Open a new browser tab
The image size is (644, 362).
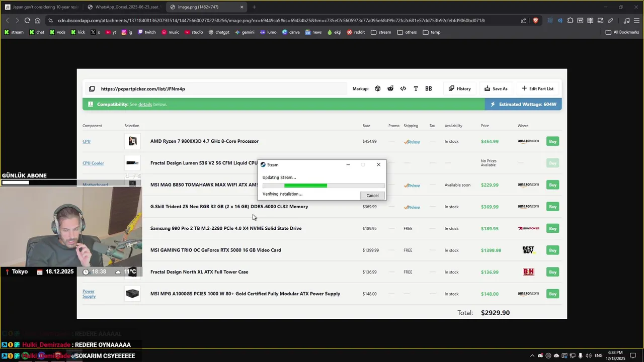(x=254, y=7)
